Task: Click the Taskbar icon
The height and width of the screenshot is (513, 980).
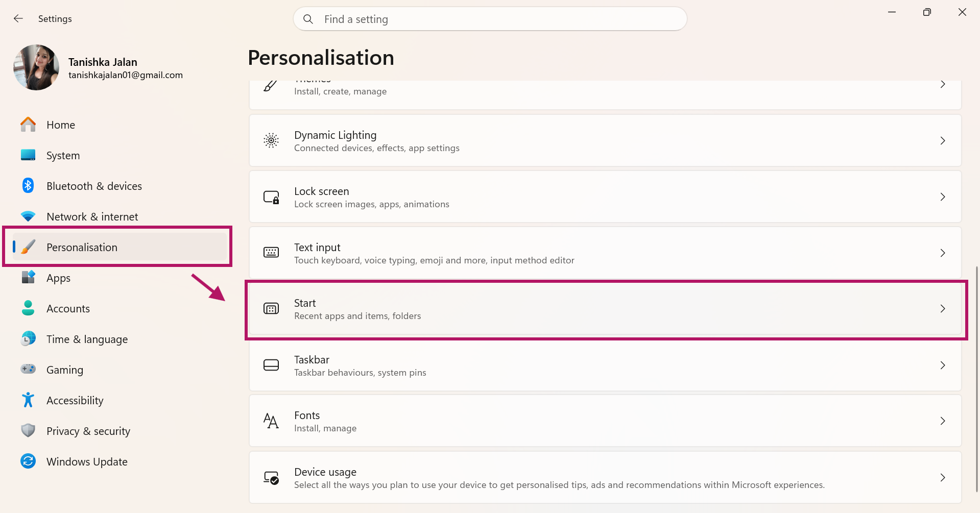Action: tap(271, 365)
